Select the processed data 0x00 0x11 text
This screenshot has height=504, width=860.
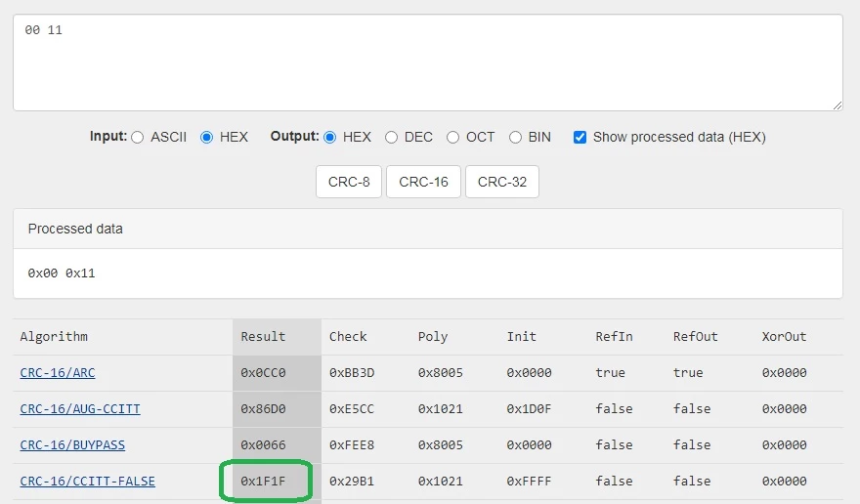62,273
